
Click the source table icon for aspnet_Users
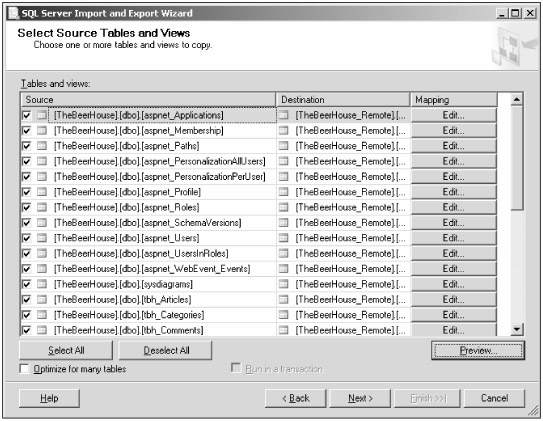(x=42, y=238)
